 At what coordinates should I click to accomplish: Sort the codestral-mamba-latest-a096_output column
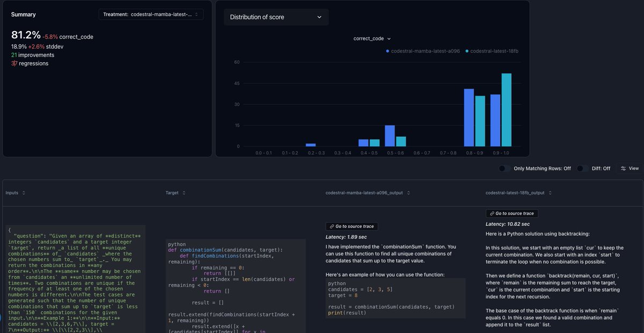coord(409,193)
